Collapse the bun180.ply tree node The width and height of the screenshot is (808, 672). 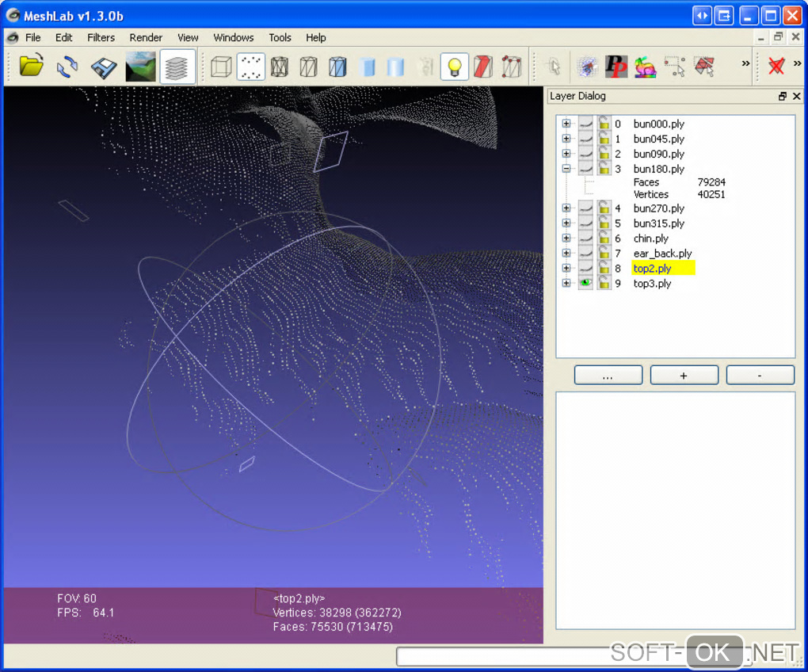(x=566, y=169)
